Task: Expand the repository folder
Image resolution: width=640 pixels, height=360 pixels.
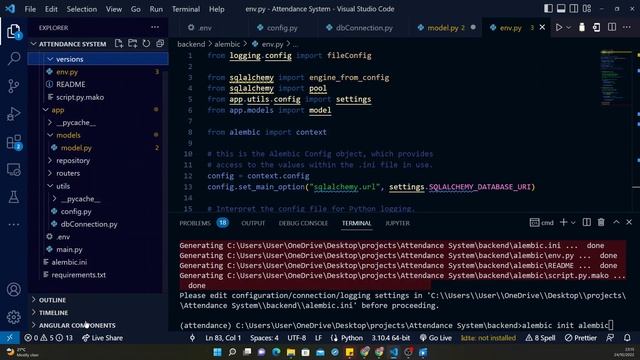Action: point(98,160)
